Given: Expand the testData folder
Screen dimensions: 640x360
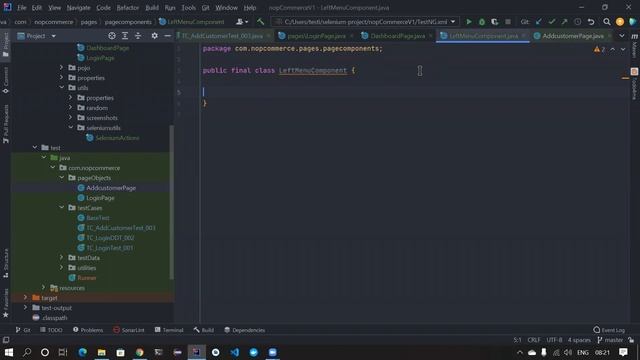Looking at the screenshot, I should click(x=62, y=258).
